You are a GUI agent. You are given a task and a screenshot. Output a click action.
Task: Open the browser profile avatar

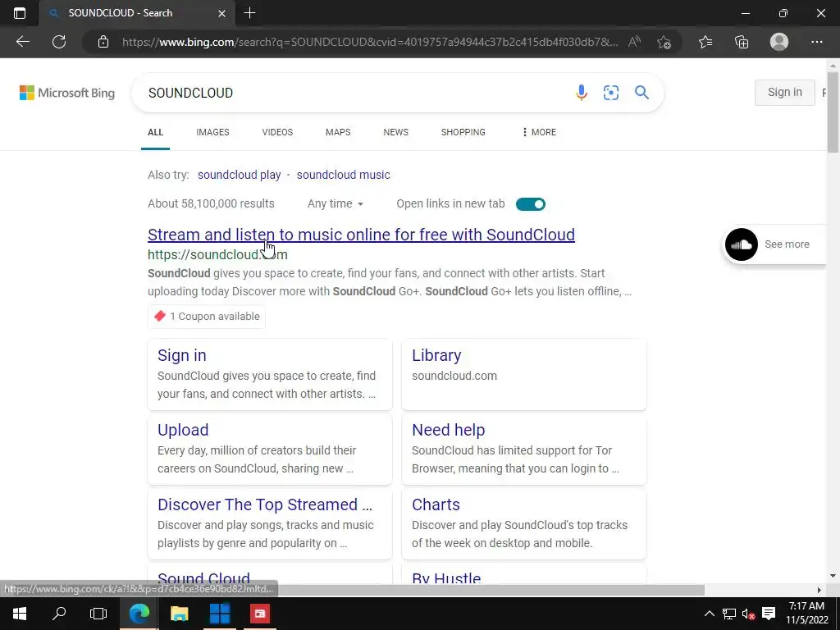[x=779, y=42]
